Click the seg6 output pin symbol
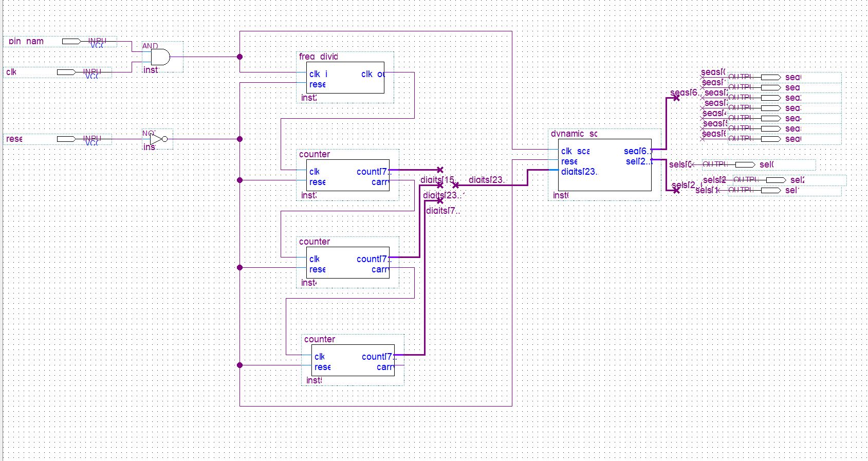868x461 pixels. point(771,139)
